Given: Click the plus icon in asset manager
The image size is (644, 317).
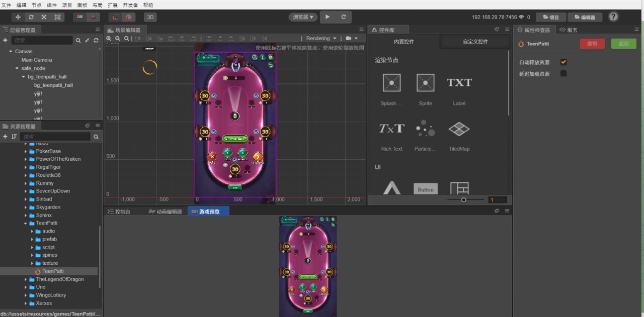Looking at the screenshot, I should point(6,137).
